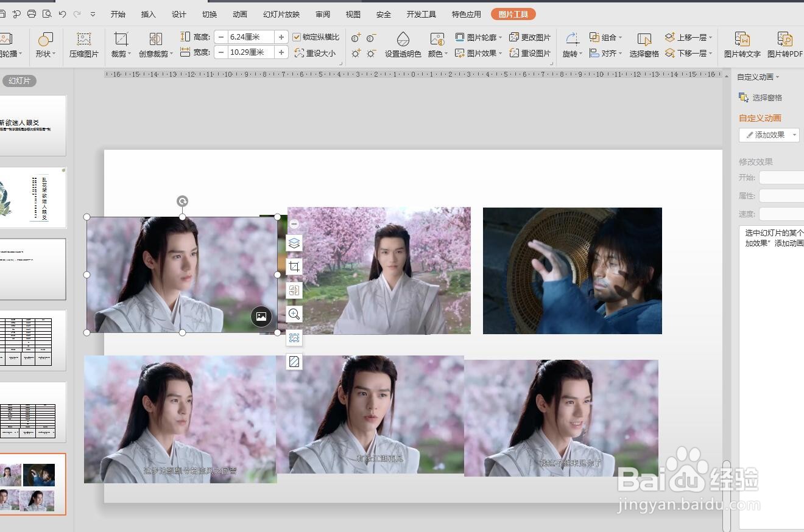Click Reset Size (重设大小)

tap(315, 53)
